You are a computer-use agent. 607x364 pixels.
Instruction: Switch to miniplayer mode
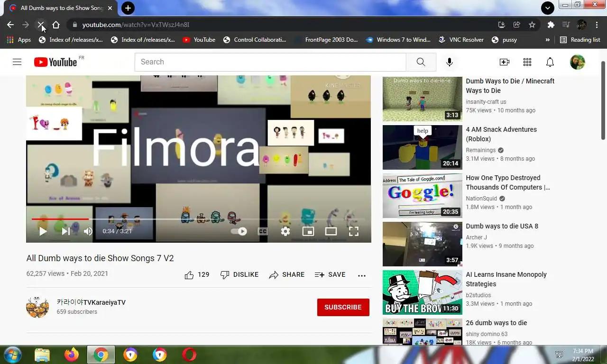coord(308,231)
